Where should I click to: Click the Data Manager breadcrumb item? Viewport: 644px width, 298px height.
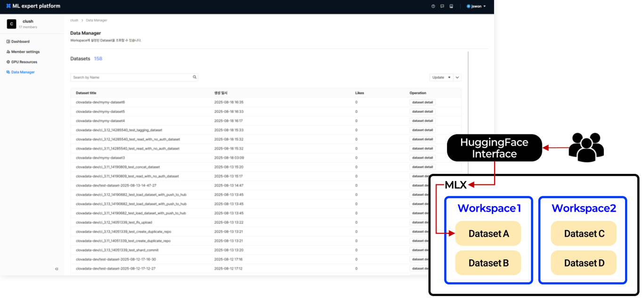click(x=96, y=20)
